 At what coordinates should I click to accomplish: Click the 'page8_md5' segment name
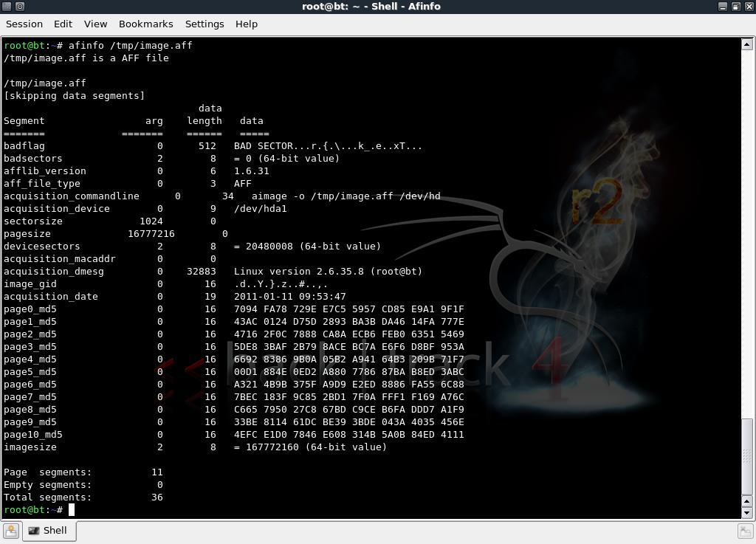30,409
